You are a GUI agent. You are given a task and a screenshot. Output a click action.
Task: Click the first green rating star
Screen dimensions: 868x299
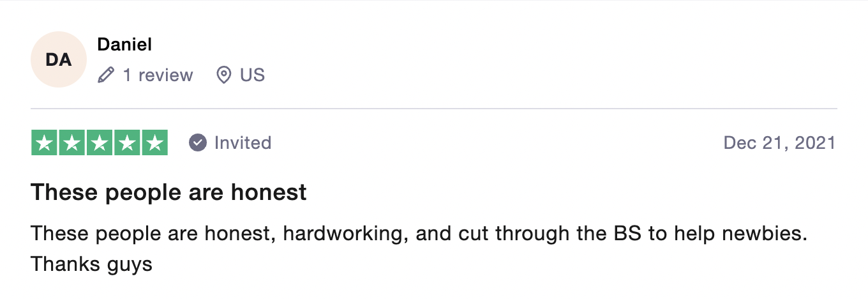45,142
